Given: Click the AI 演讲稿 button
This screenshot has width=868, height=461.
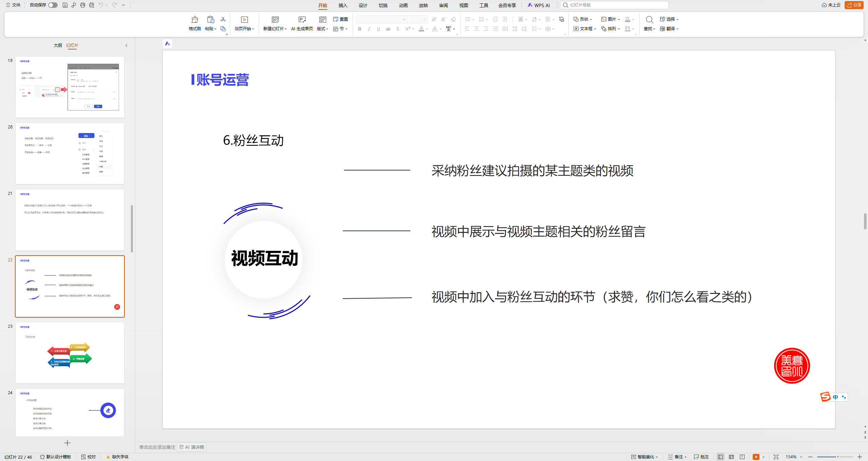Looking at the screenshot, I should point(192,447).
